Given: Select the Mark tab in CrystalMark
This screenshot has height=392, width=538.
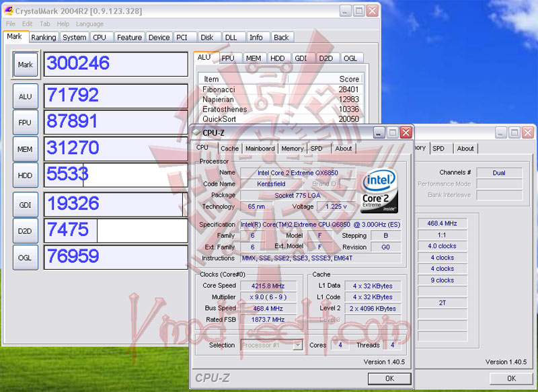Looking at the screenshot, I should click(x=14, y=36).
